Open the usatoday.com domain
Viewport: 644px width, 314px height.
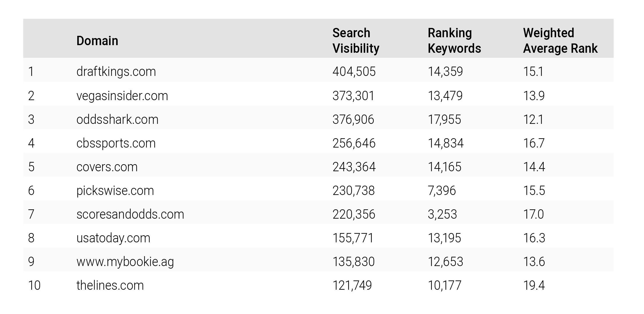[x=113, y=238]
